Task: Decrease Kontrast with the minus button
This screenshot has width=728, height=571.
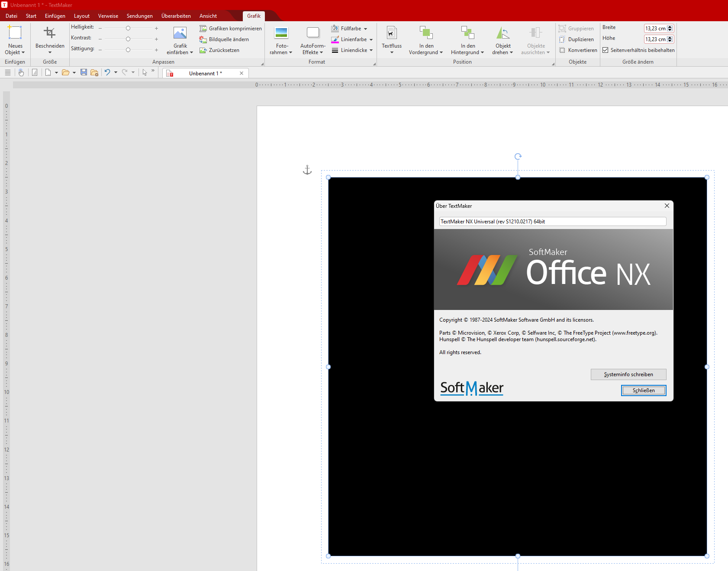Action: point(100,39)
